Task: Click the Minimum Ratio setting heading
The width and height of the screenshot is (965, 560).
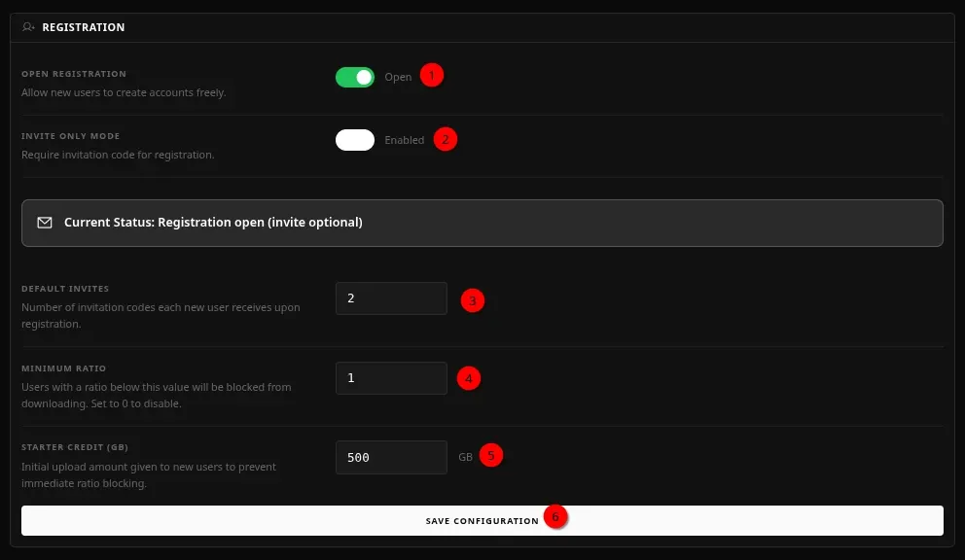Action: (64, 368)
